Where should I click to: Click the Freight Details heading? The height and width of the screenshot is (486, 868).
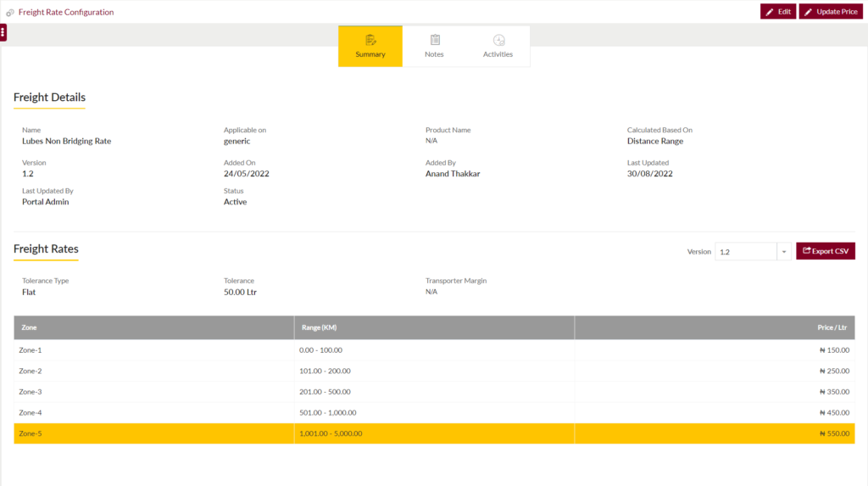point(49,98)
